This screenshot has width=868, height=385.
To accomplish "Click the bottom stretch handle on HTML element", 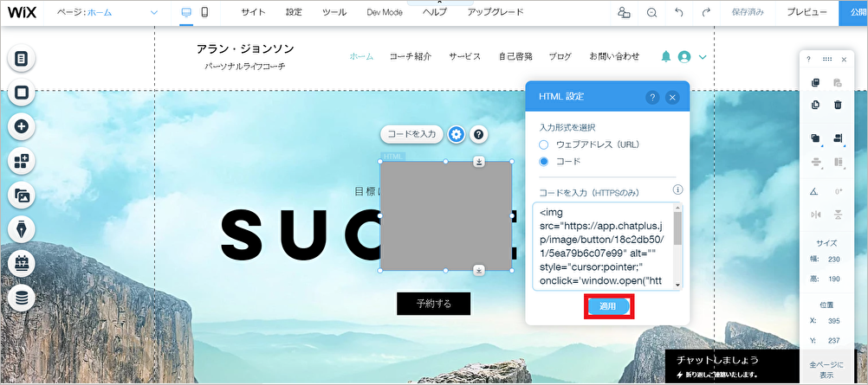I will [479, 270].
